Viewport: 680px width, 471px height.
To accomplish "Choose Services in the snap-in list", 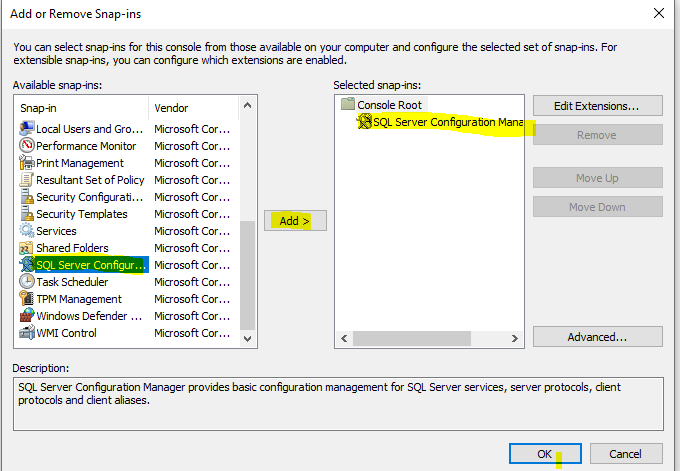I will [56, 231].
